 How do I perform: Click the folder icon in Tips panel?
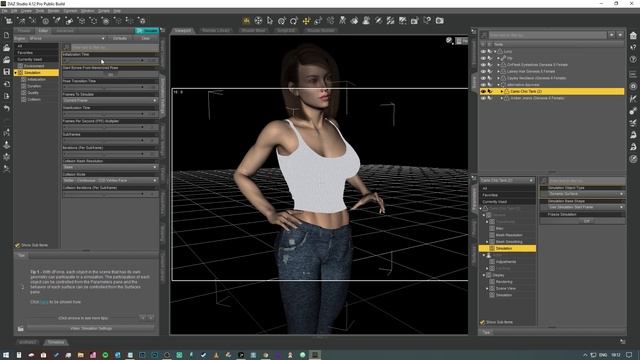click(20, 329)
